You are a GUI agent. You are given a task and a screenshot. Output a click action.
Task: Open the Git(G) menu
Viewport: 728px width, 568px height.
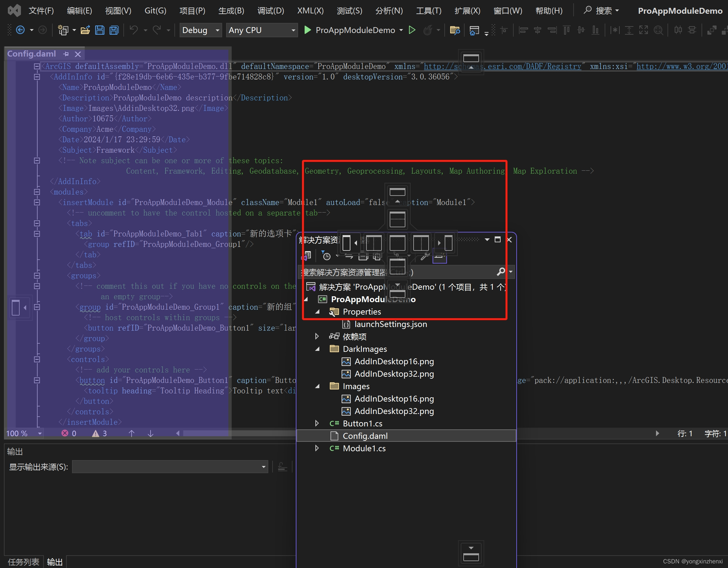tap(155, 11)
